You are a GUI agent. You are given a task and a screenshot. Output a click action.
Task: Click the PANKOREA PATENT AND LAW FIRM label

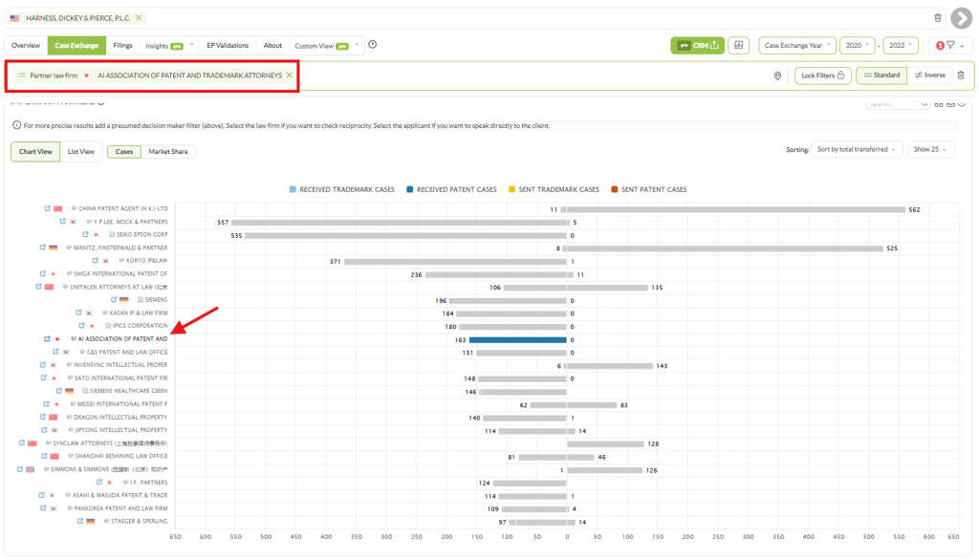pyautogui.click(x=120, y=508)
